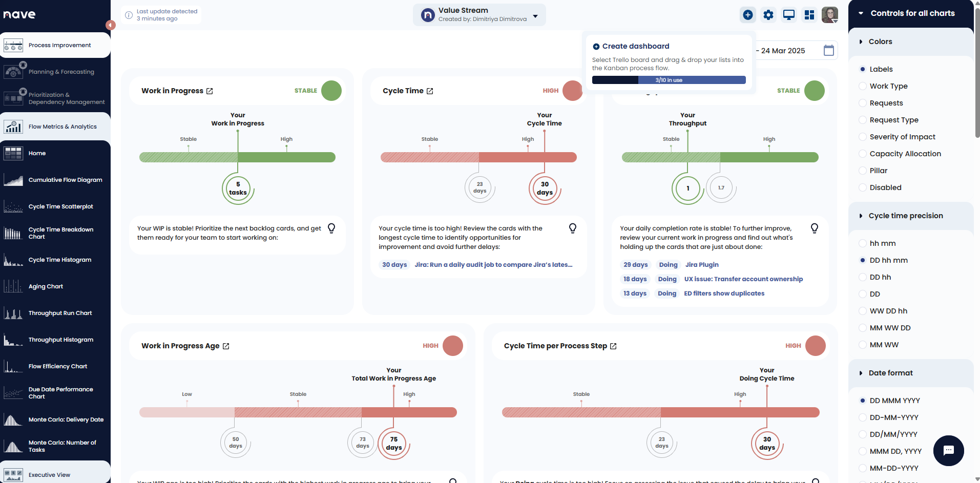Open the presentation display mode icon
This screenshot has width=980, height=483.
pyautogui.click(x=788, y=15)
